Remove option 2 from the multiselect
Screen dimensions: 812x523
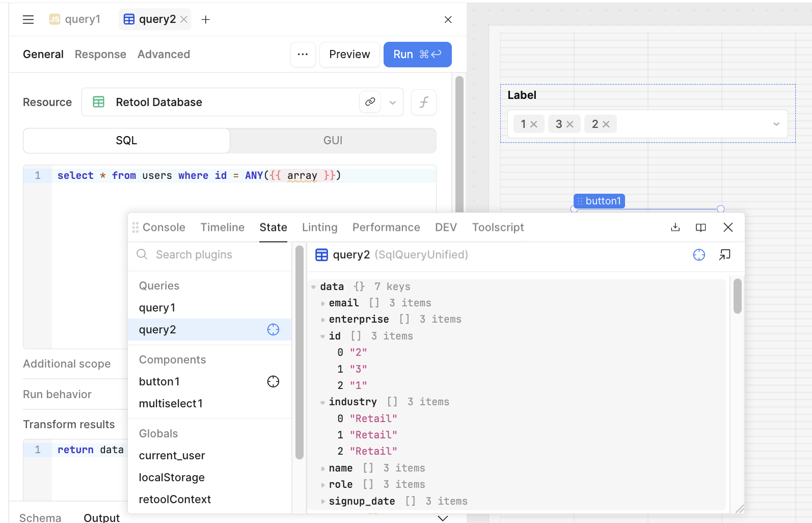(606, 124)
